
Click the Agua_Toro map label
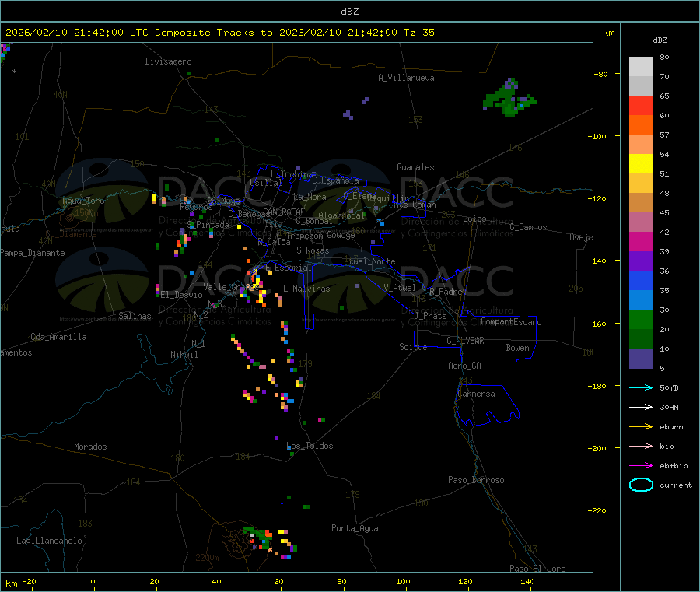83,201
